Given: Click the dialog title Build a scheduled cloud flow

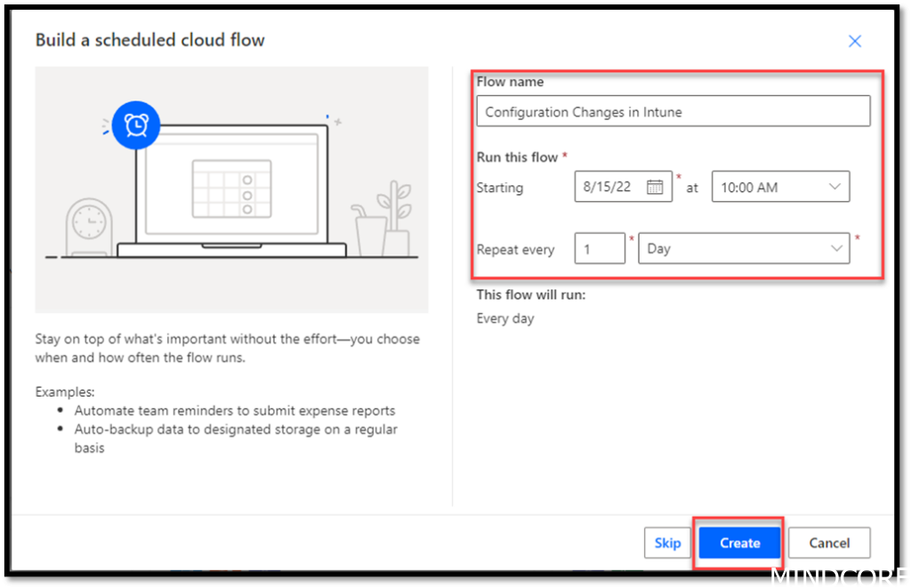Looking at the screenshot, I should 149,40.
